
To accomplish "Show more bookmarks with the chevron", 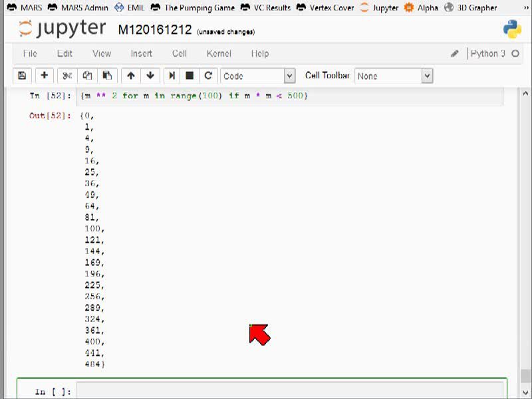I will coord(526,7).
